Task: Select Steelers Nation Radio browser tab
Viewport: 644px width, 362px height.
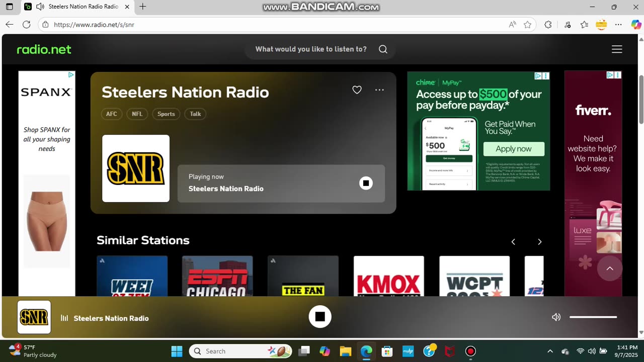Action: [78, 7]
